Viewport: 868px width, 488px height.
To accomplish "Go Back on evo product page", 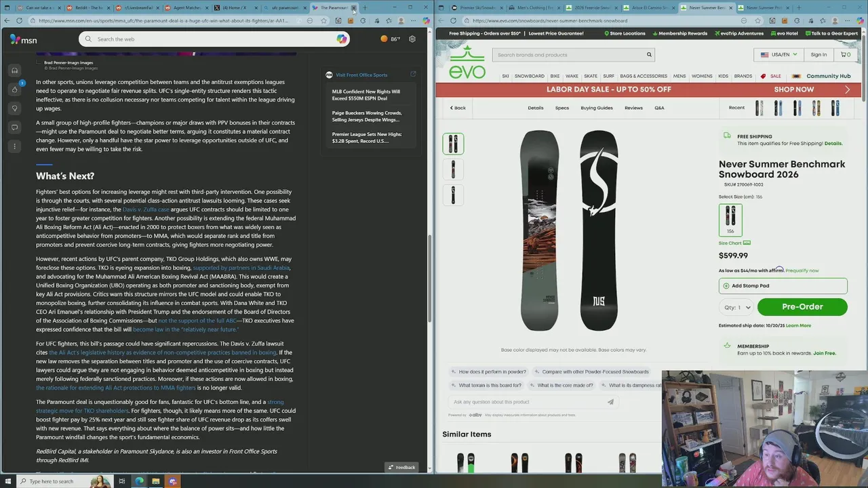I will 458,108.
